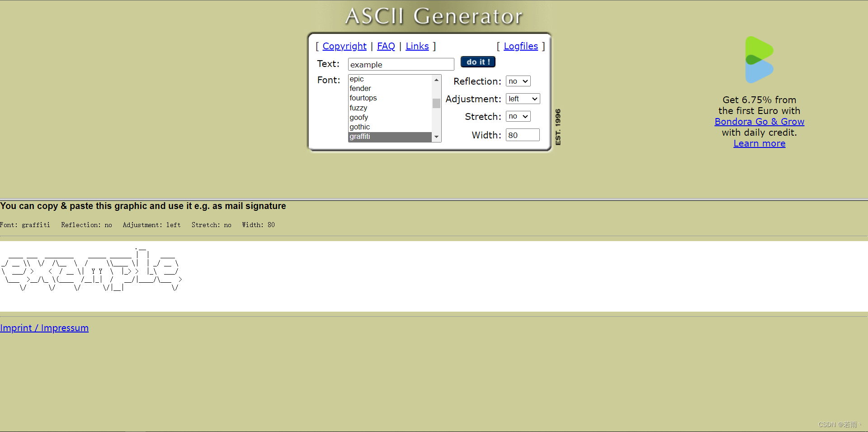Screen dimensions: 868x432
Task: Click the scroll-up arrow in the font list
Action: pos(436,80)
